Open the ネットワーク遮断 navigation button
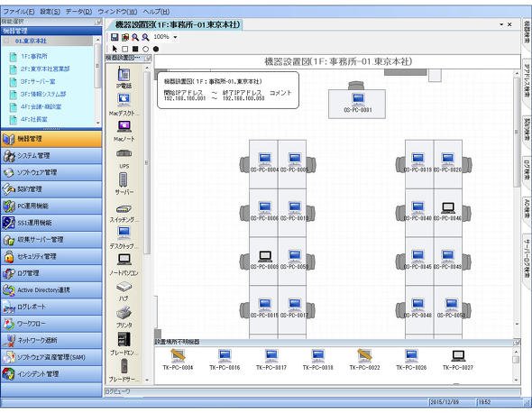Screen dimensions: 532x413 [51, 340]
